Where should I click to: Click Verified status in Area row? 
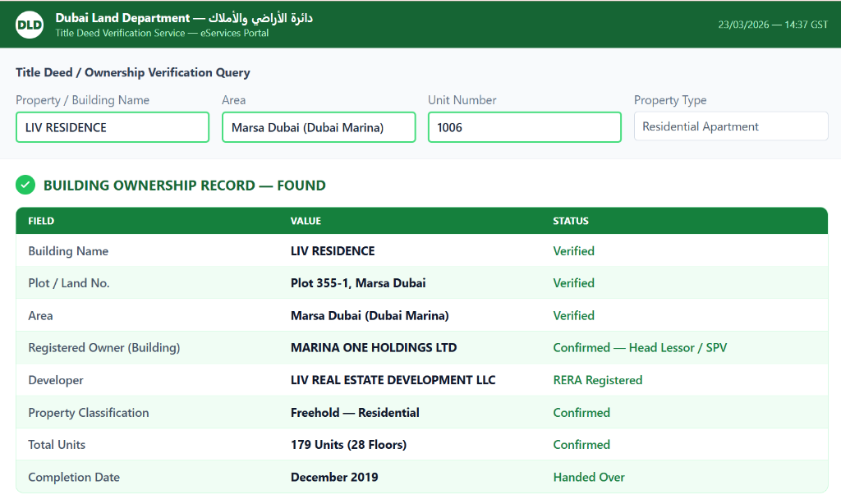tap(573, 316)
